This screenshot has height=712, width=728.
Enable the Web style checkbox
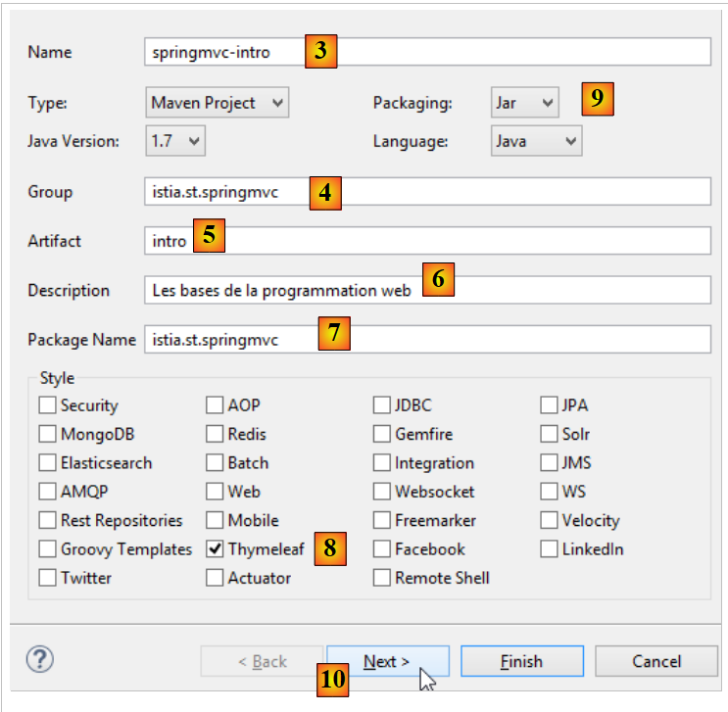216,492
